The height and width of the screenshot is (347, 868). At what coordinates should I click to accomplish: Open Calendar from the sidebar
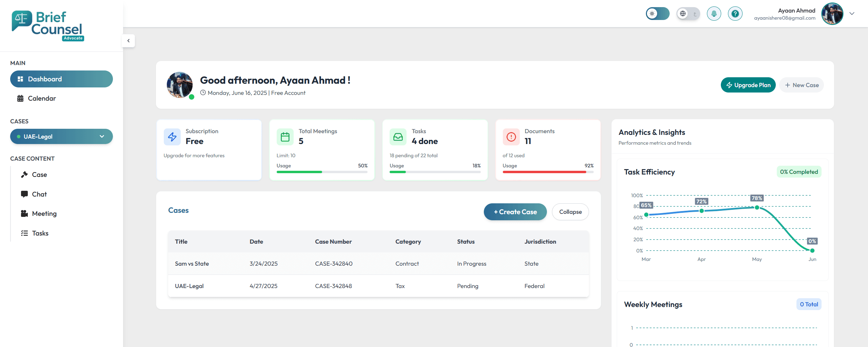point(42,98)
